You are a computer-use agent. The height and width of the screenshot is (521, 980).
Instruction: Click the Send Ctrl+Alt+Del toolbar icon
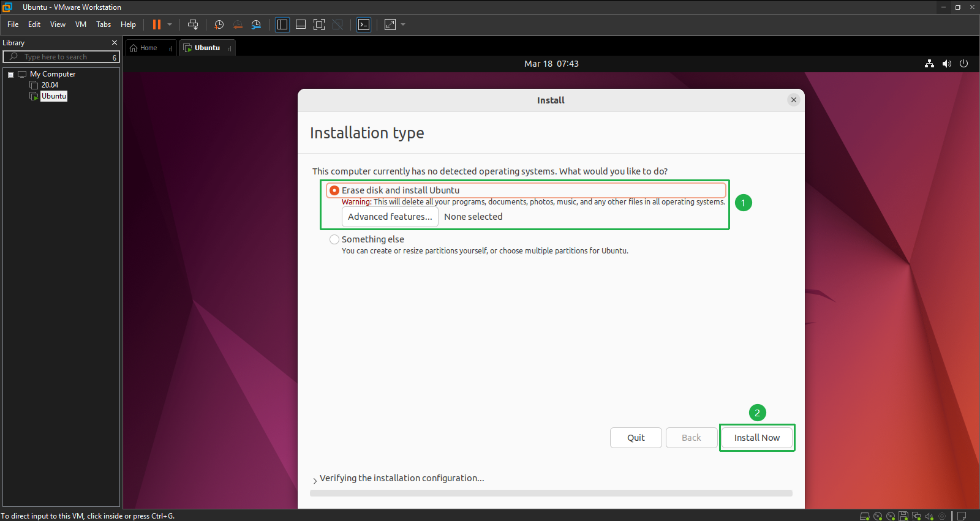click(193, 24)
